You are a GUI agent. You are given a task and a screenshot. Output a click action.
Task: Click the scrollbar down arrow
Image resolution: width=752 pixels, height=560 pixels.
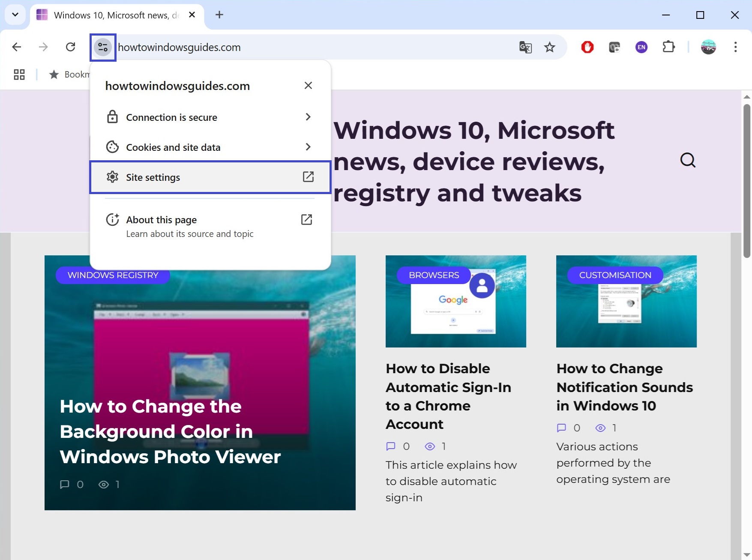tap(747, 555)
